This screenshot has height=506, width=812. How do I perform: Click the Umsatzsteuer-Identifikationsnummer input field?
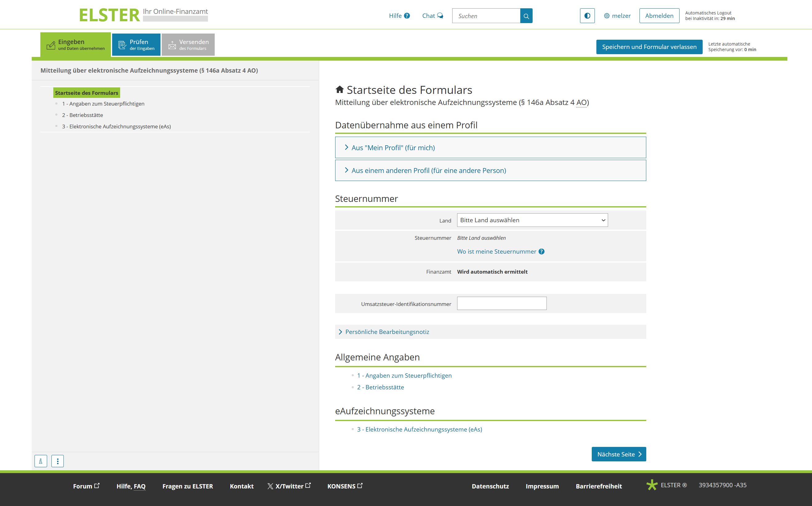tap(501, 303)
